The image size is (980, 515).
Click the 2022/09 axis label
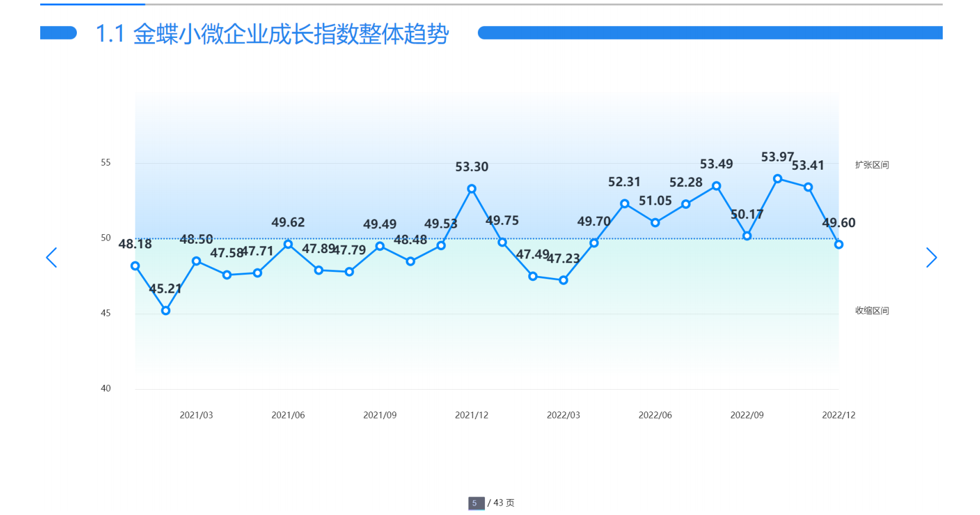[x=747, y=415]
